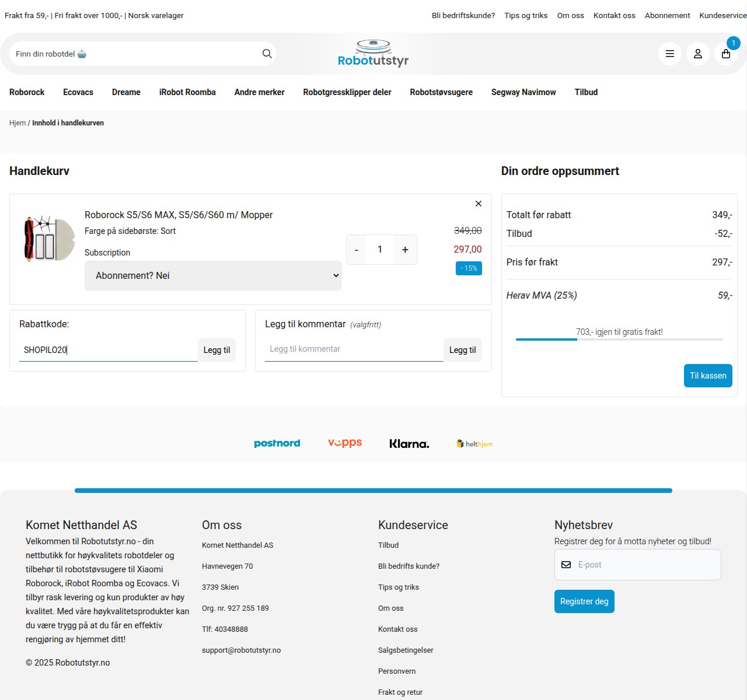Click the Tlf: 40348888 phone number
This screenshot has height=700, width=747.
click(225, 629)
